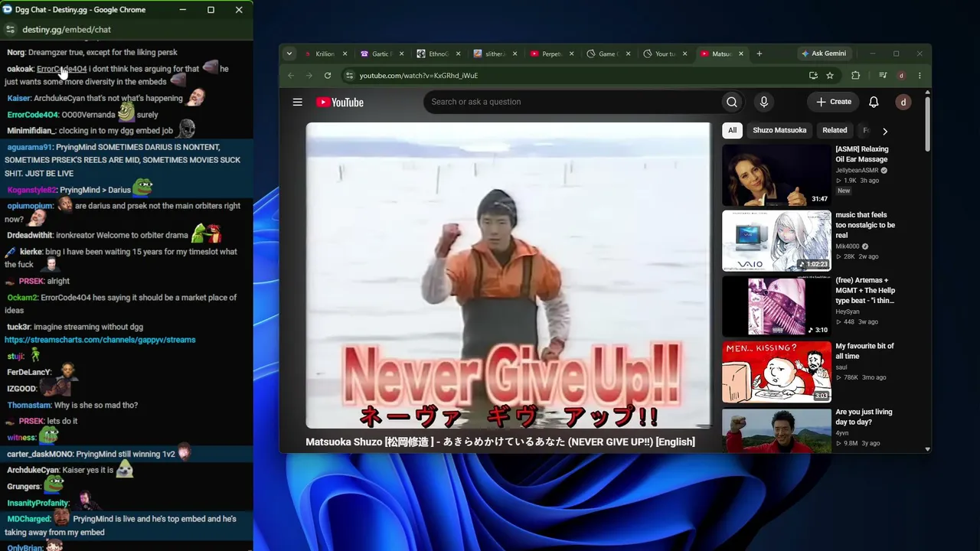This screenshot has width=980, height=551.
Task: Open the HeySyan channel name
Action: 848,312
